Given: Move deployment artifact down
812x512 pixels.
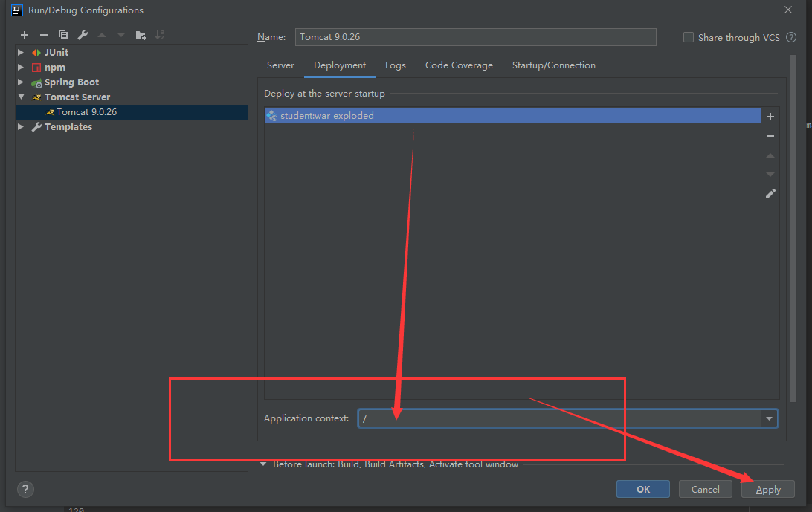Looking at the screenshot, I should click(x=770, y=175).
